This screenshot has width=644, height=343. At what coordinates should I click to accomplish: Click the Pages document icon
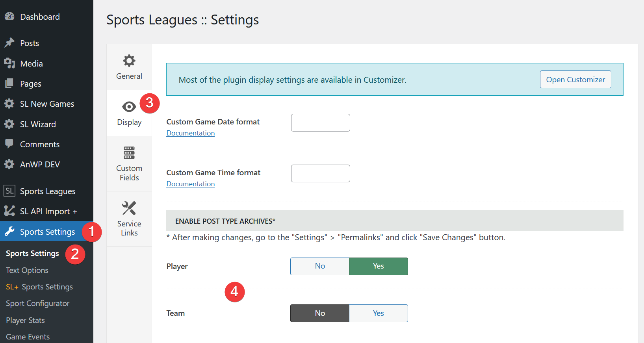[9, 83]
